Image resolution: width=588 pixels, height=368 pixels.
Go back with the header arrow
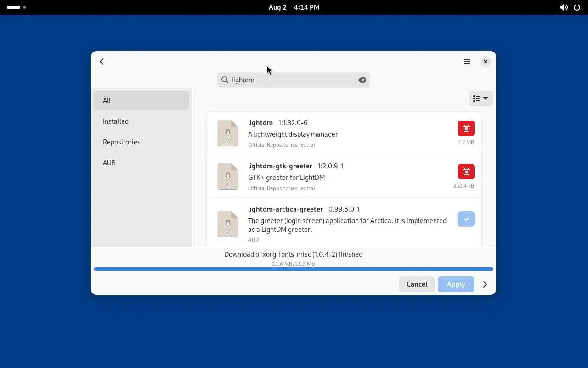click(x=102, y=62)
